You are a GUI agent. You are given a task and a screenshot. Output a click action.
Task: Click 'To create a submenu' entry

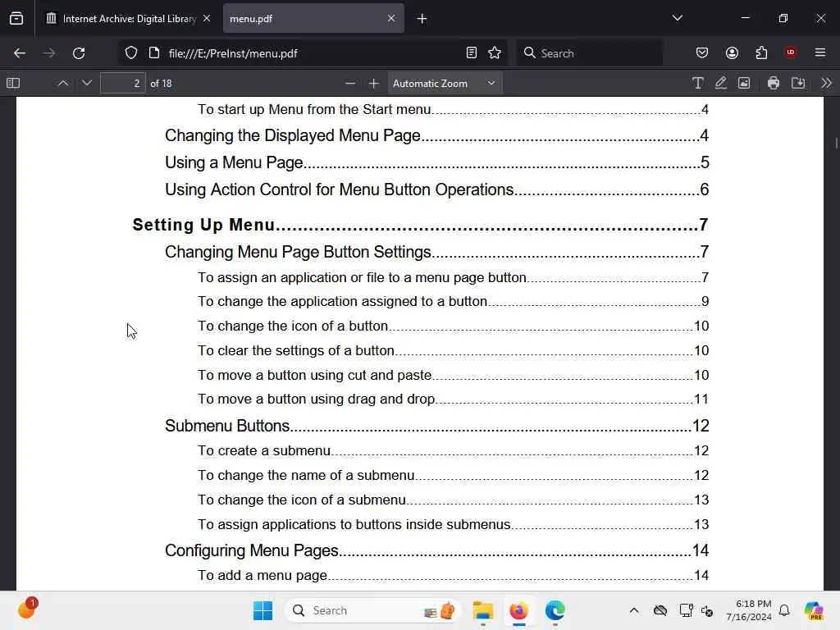pos(453,450)
